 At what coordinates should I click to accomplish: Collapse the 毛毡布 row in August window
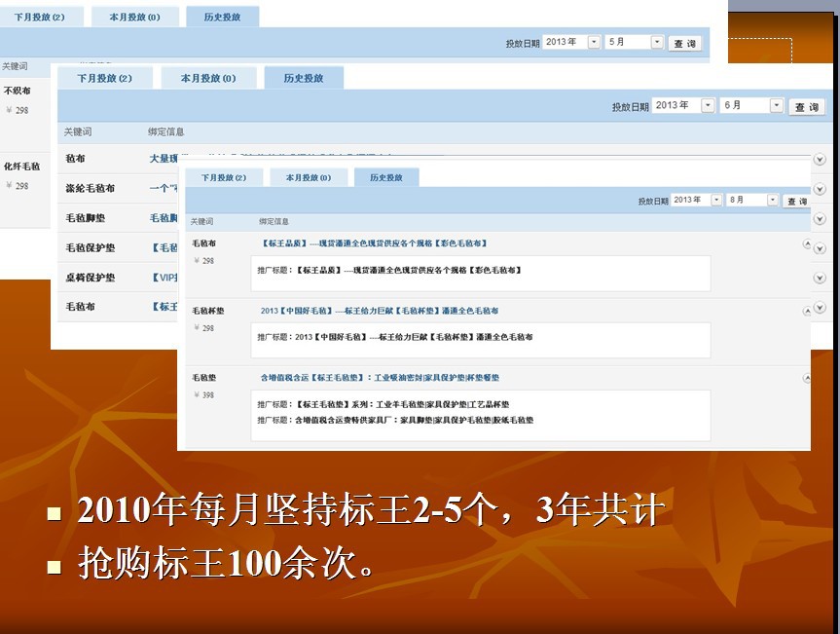click(807, 243)
